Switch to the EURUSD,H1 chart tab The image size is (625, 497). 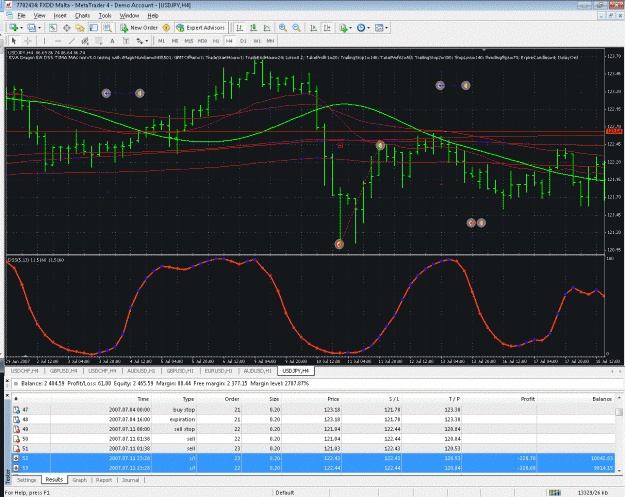click(x=218, y=371)
